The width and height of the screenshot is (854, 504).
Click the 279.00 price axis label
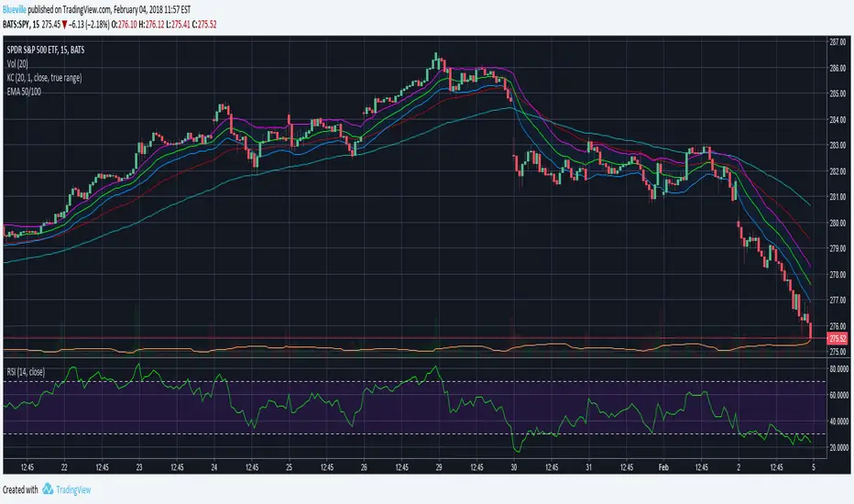[838, 248]
